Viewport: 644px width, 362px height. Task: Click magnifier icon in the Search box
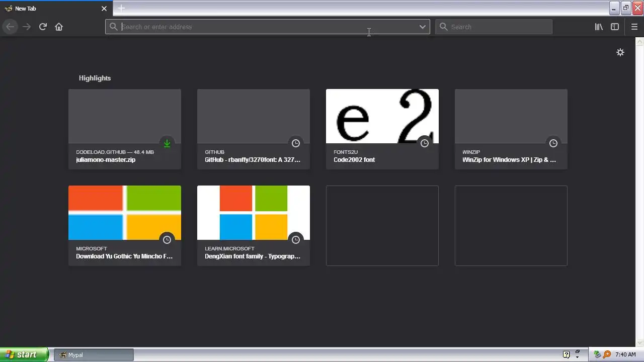coord(444,27)
